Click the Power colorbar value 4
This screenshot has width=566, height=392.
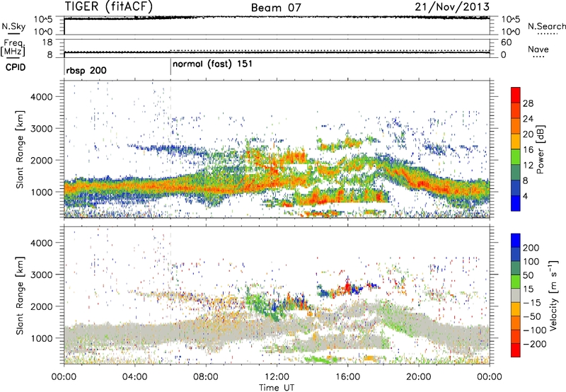click(525, 196)
